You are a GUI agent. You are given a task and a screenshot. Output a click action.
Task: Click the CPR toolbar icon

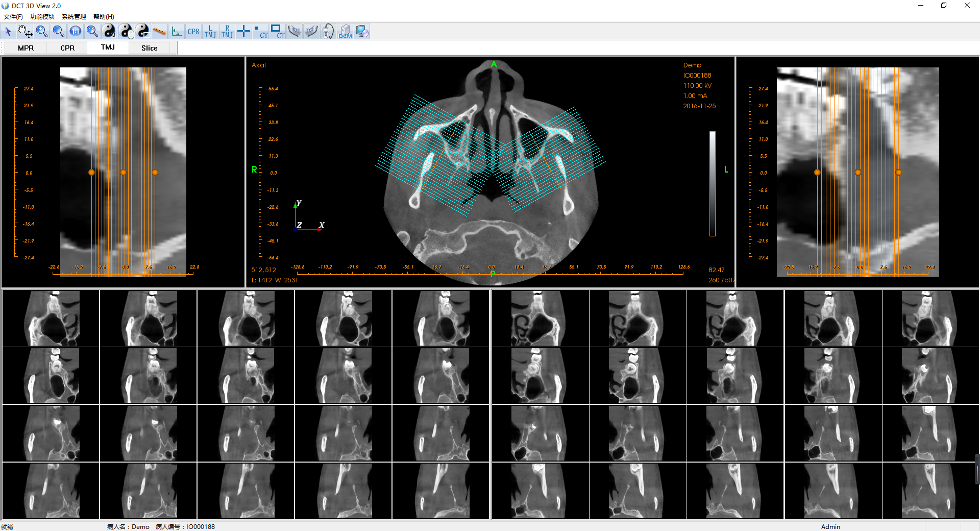pos(193,32)
